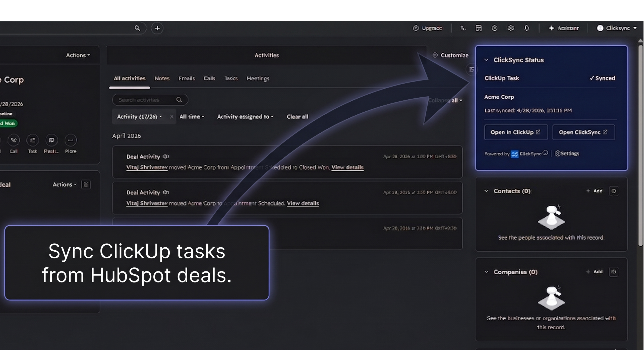
Task: Click Add in the Companies section
Action: coord(594,272)
